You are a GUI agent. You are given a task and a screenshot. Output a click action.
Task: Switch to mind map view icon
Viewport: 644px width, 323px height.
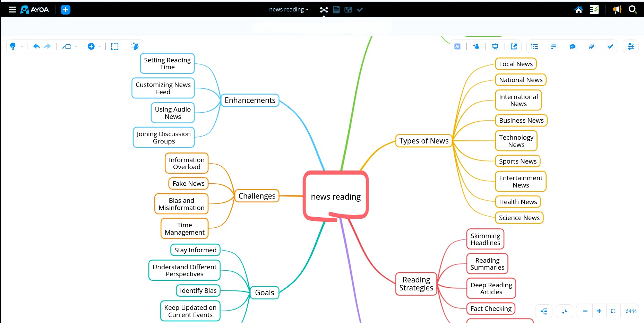coord(324,10)
